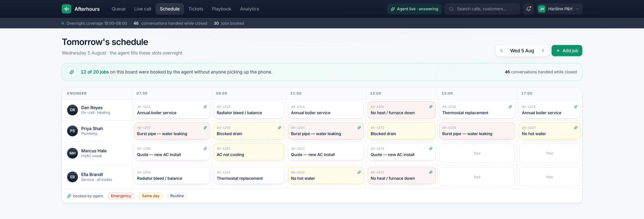Click the JH account avatar badge

542,9
